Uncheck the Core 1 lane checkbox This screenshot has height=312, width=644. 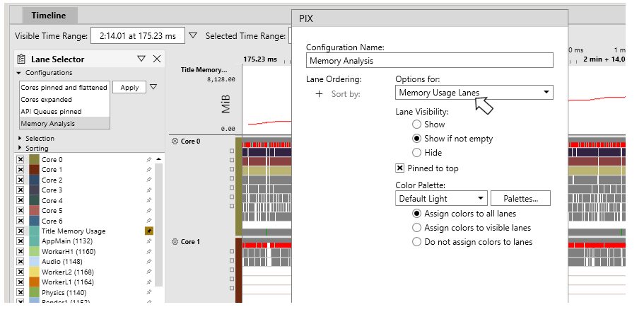click(20, 170)
